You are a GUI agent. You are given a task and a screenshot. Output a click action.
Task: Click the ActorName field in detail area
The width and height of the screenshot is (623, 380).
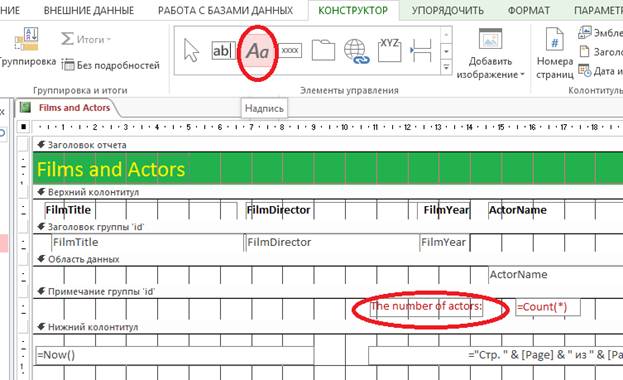tap(555, 275)
